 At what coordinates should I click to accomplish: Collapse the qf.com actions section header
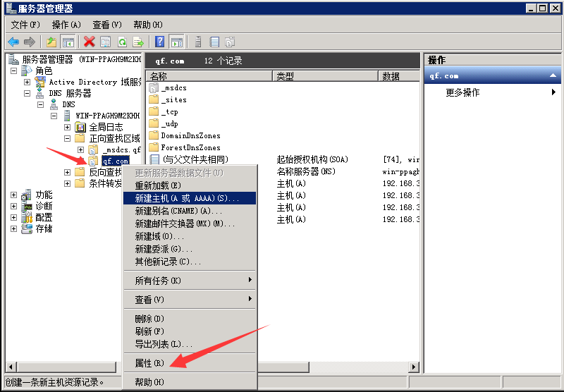(x=553, y=75)
